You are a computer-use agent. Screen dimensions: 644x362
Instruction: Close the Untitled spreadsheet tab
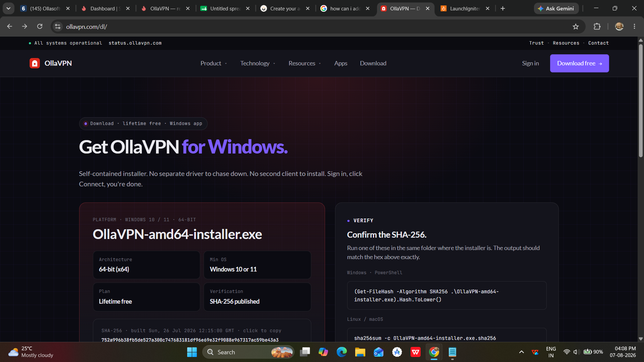(x=248, y=8)
